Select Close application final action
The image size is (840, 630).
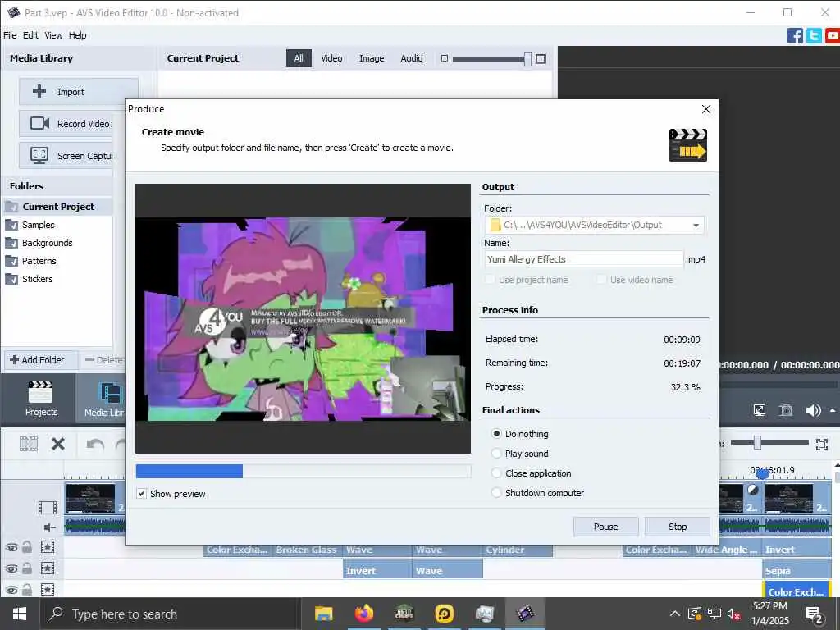[x=496, y=473]
